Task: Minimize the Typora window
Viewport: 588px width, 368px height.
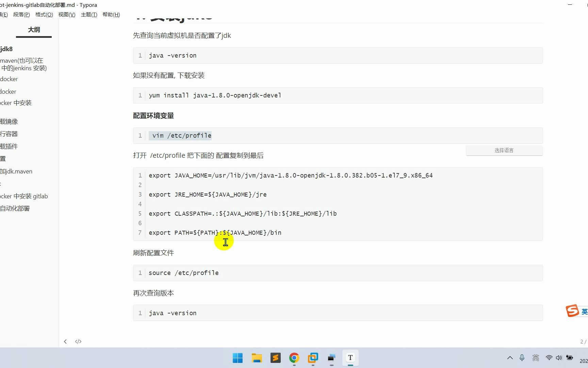Action: [x=570, y=5]
